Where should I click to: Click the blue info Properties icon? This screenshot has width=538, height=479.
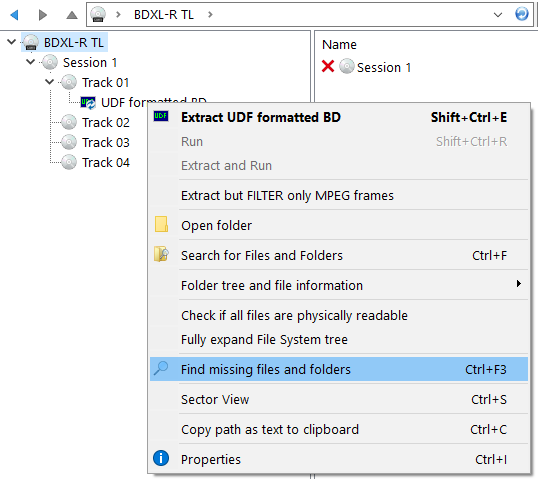tap(161, 458)
